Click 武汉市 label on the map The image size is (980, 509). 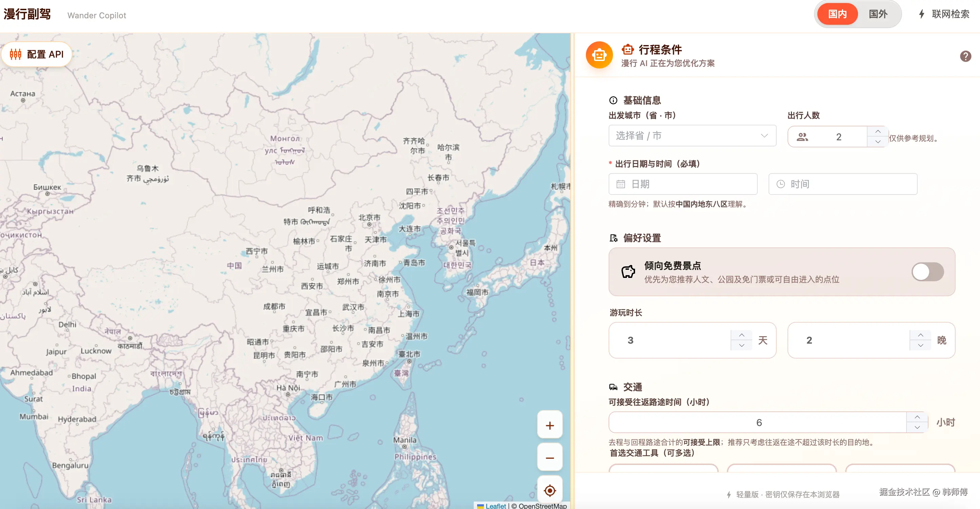pyautogui.click(x=353, y=307)
